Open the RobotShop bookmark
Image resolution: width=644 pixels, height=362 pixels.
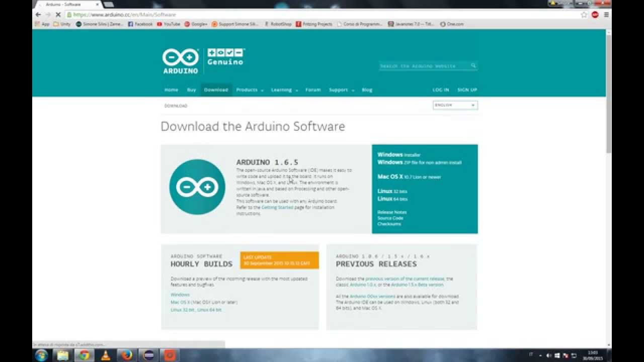click(x=278, y=24)
